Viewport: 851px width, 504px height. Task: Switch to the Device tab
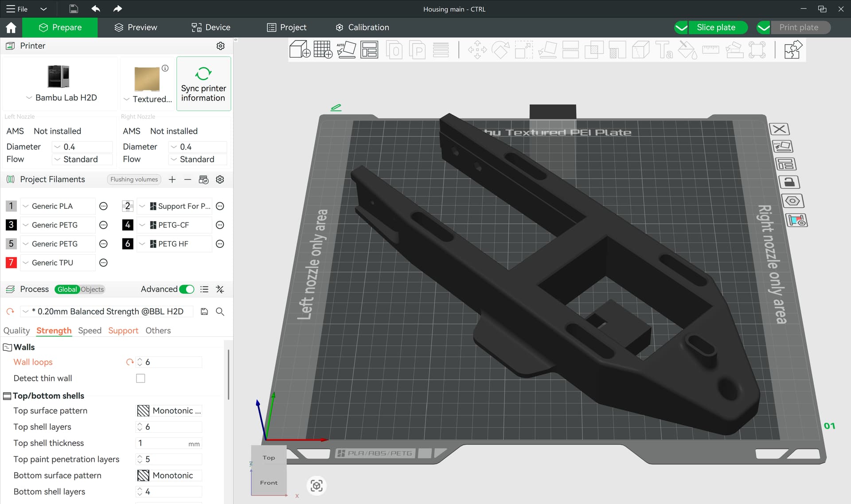pos(211,27)
